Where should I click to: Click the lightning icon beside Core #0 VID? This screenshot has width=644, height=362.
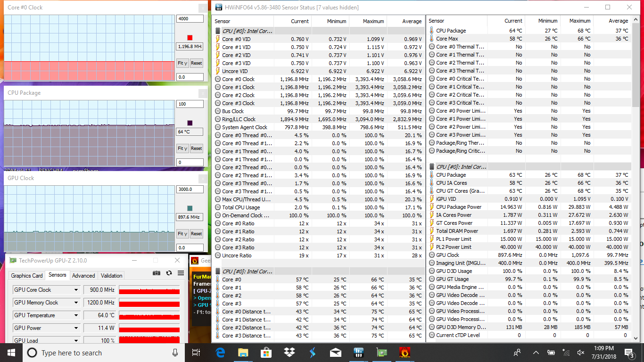click(218, 39)
